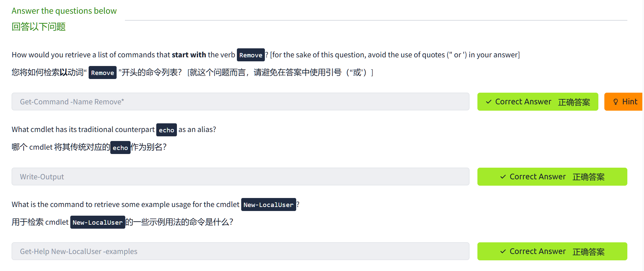Click the New-LocalUser code tag in the English question
644x271 pixels.
268,205
